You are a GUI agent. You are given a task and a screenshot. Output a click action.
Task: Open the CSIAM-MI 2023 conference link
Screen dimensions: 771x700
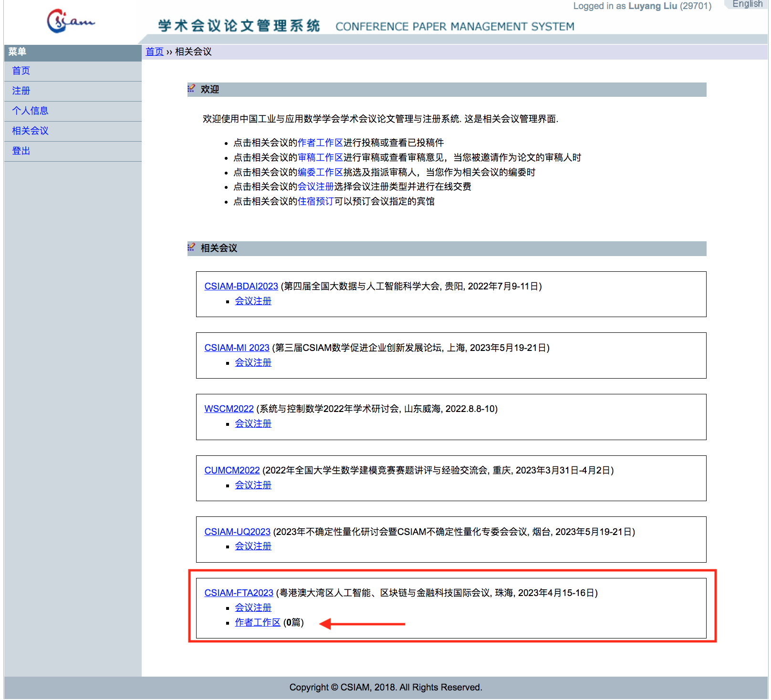(237, 348)
